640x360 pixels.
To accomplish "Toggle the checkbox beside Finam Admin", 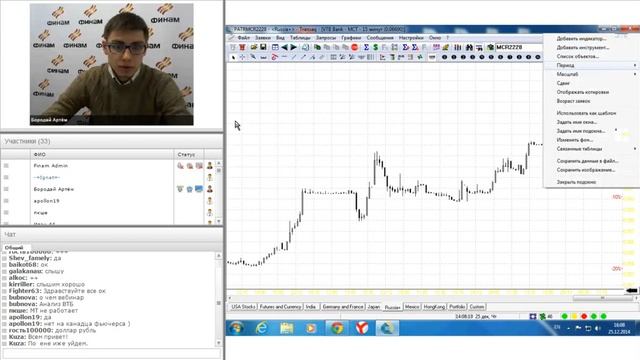I will (x=6, y=166).
